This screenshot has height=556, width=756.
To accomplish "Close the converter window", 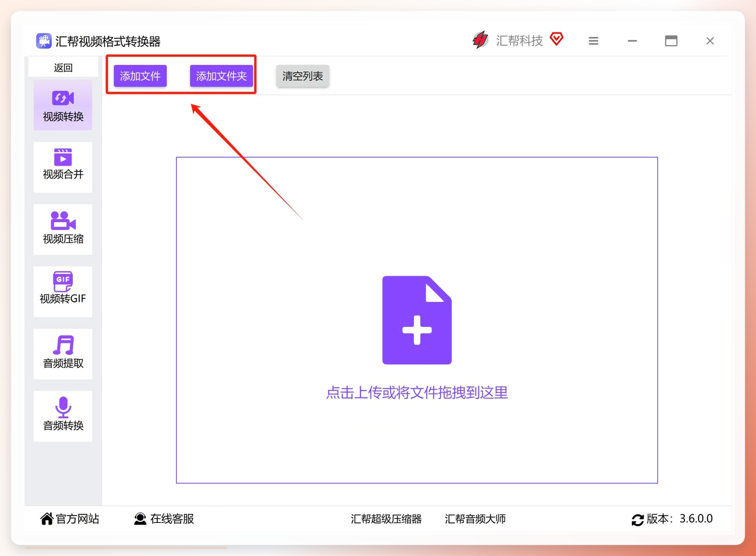I will (x=710, y=41).
